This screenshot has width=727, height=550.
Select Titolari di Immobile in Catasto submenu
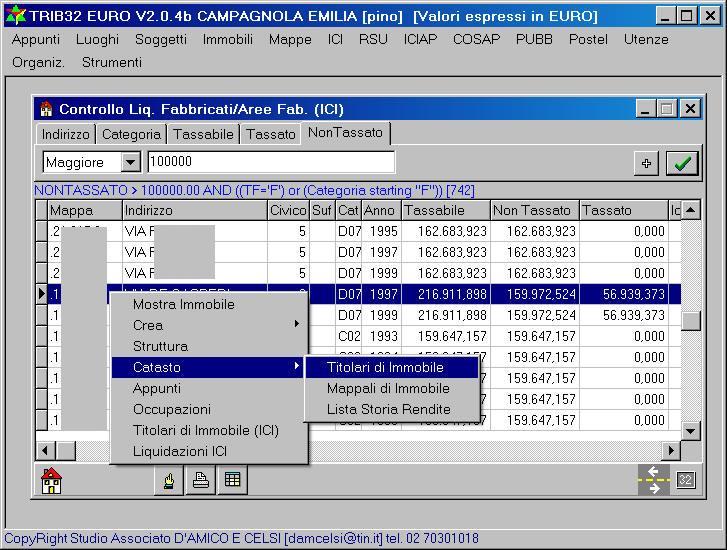click(x=385, y=367)
